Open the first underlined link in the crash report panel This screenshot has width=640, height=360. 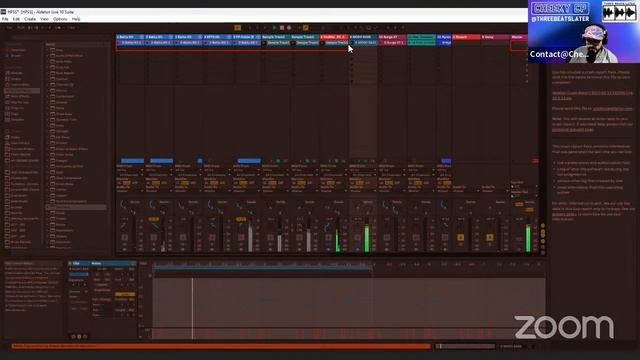coord(592,96)
